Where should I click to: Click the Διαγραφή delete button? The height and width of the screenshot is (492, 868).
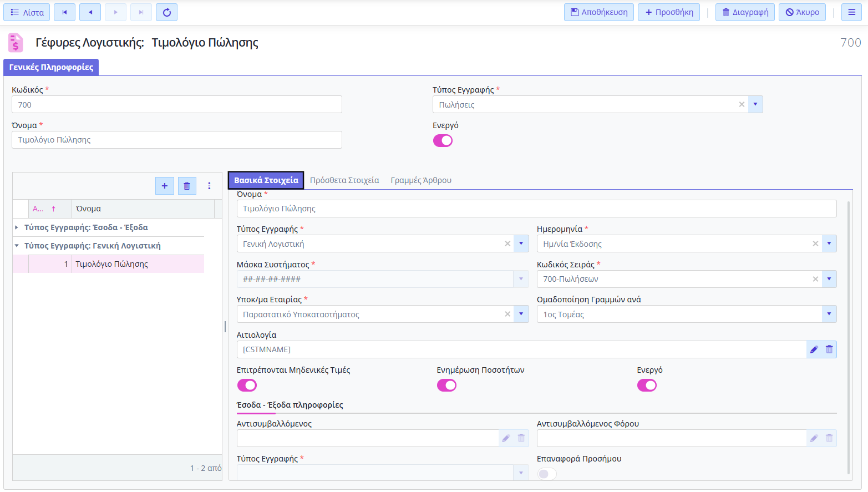745,12
